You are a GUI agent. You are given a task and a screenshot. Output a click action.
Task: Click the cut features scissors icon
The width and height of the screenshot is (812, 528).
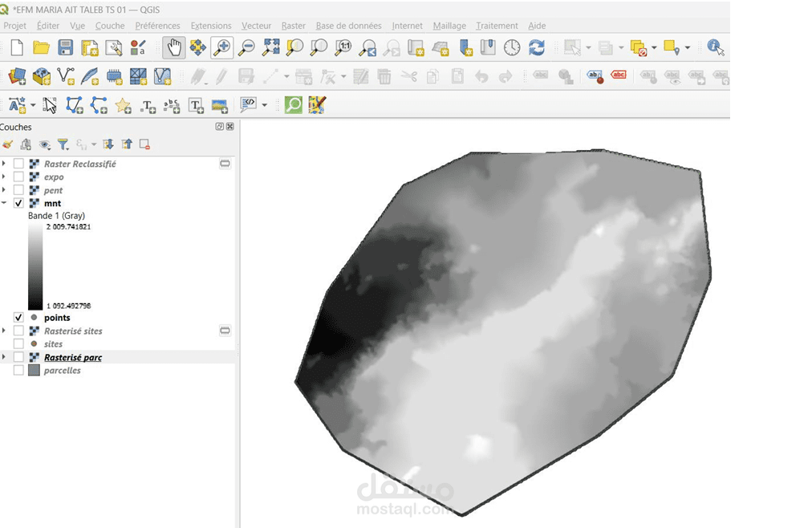408,76
